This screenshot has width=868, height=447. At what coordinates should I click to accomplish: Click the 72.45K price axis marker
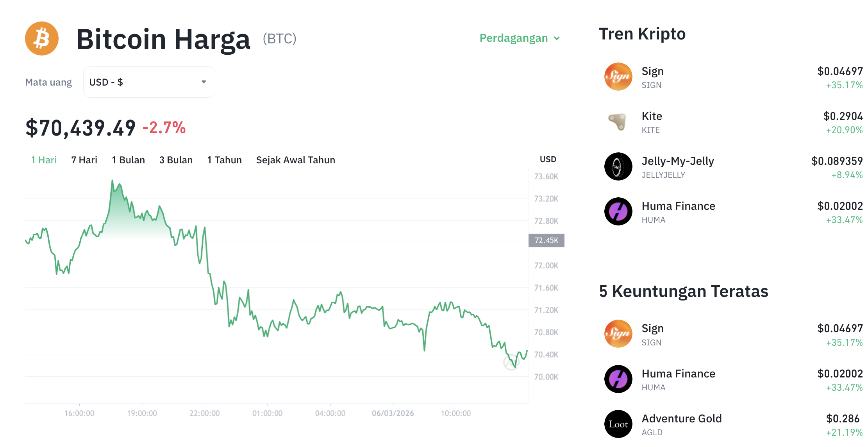point(546,241)
